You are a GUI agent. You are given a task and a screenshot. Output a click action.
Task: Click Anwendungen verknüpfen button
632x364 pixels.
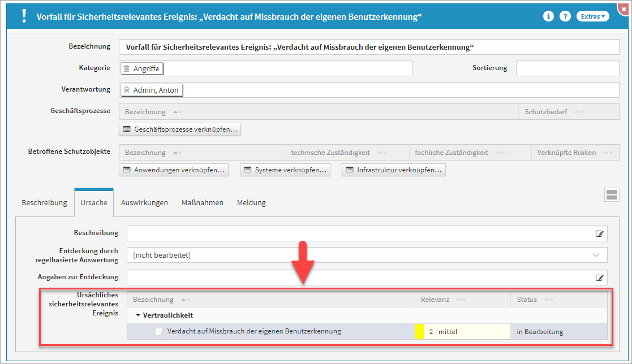tap(174, 170)
